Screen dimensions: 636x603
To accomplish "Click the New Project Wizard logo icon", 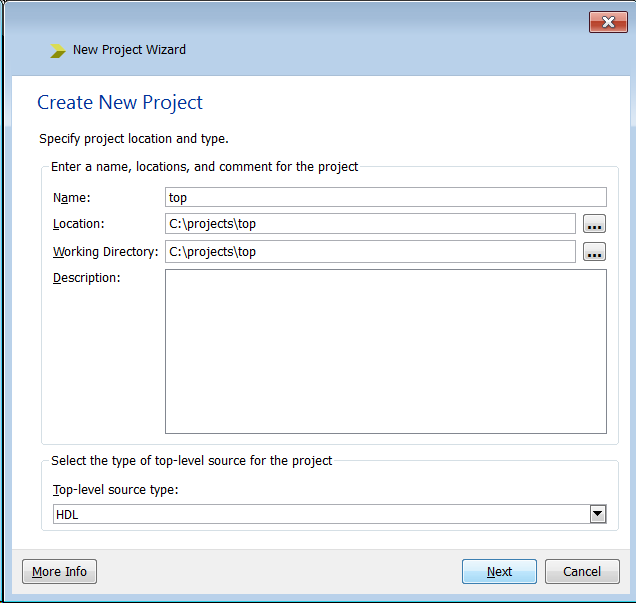I will (x=58, y=50).
